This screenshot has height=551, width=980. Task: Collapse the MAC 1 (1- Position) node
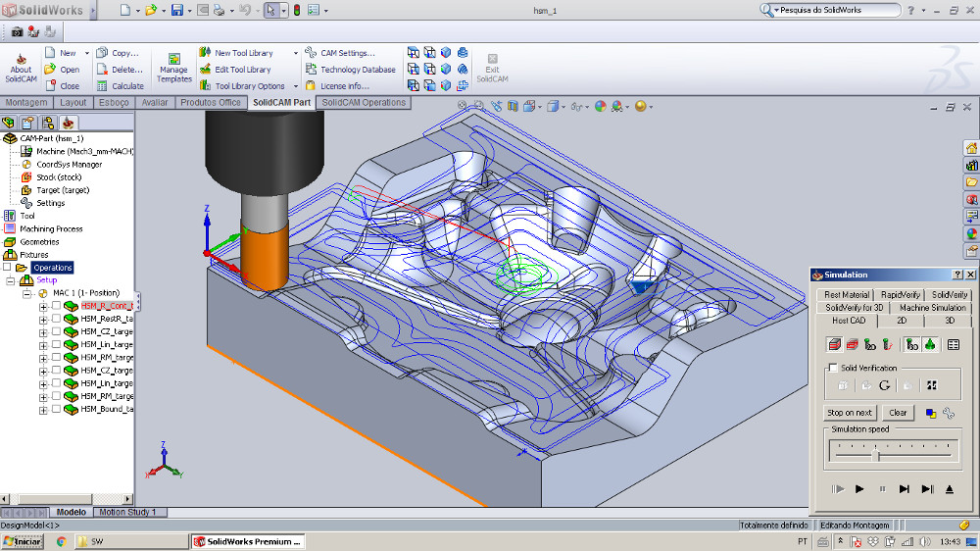pyautogui.click(x=27, y=293)
